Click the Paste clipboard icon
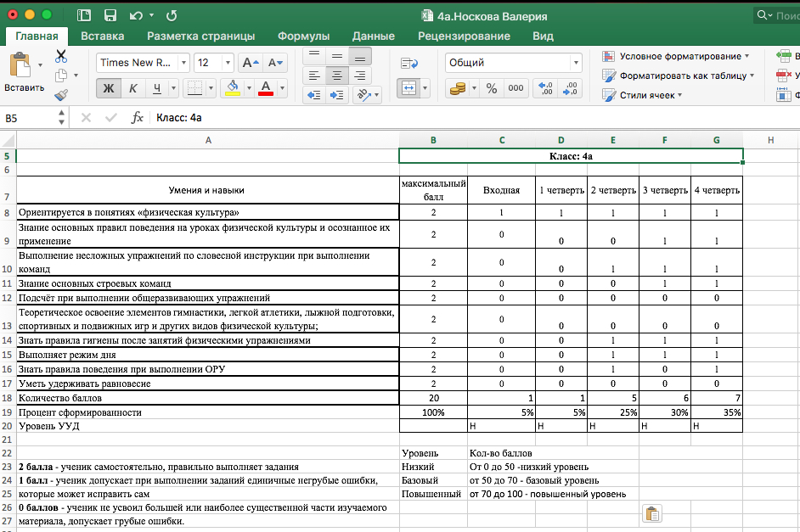 (x=20, y=65)
